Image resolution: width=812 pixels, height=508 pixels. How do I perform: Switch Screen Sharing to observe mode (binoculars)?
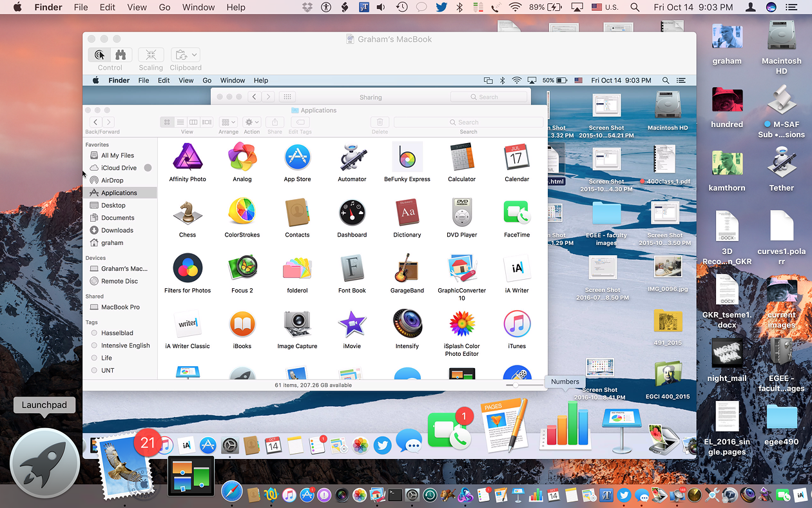tap(121, 55)
